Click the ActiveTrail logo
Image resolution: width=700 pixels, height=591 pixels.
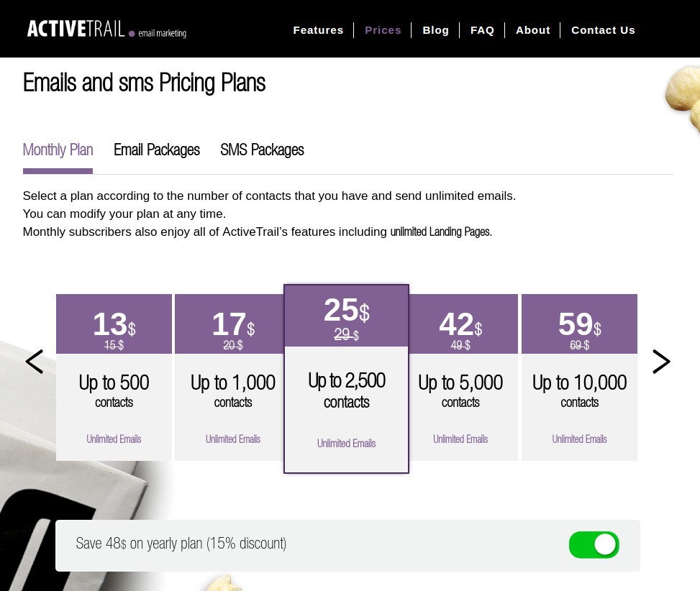coord(106,29)
